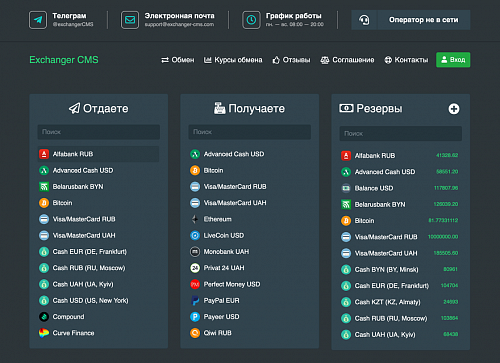The width and height of the screenshot is (500, 363).
Task: Click Cash BYN (BY, Minsk) money bag icon
Action: pos(346,270)
